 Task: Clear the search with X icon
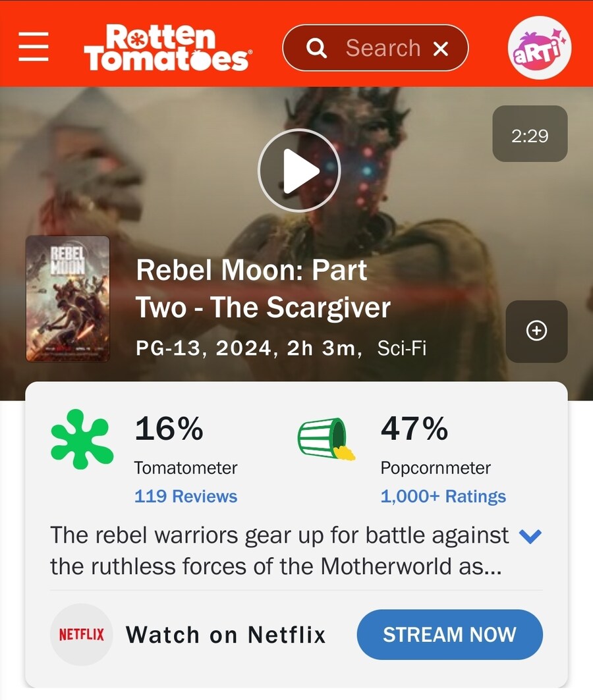[441, 48]
